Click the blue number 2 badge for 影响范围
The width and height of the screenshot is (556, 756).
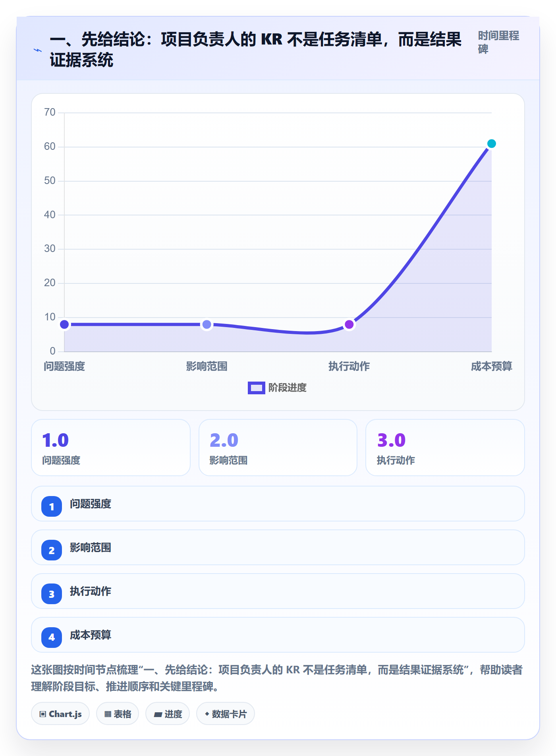52,550
